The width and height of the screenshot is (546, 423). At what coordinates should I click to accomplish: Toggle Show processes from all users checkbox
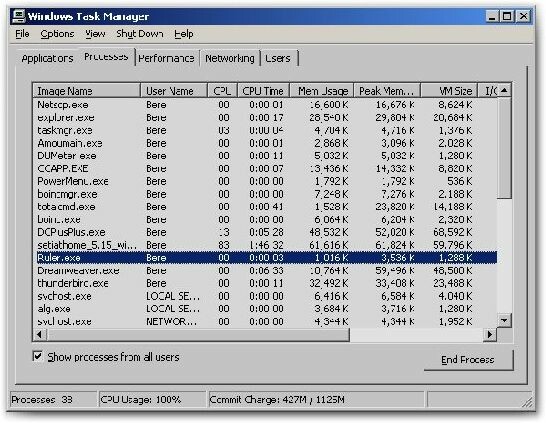(x=38, y=357)
